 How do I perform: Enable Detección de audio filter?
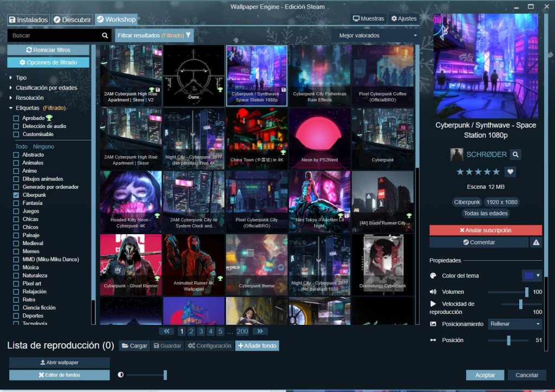pyautogui.click(x=16, y=126)
